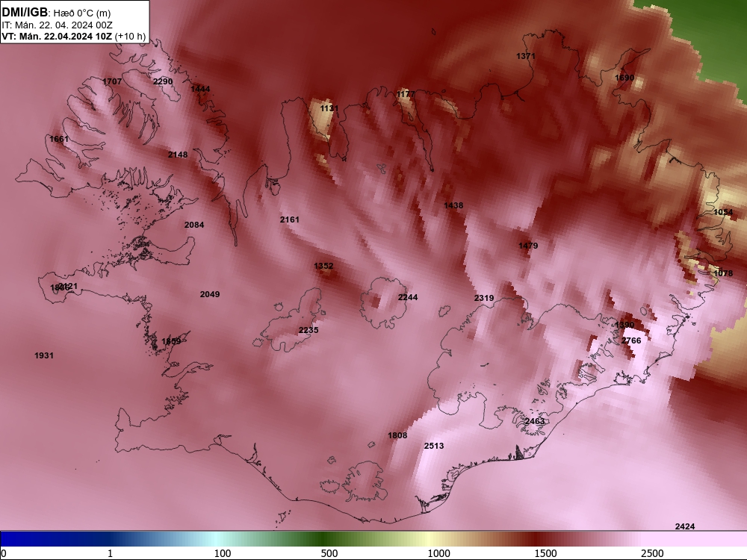Screen dimensions: 747x560
Task: Select the 1479 map value
Action: click(528, 246)
